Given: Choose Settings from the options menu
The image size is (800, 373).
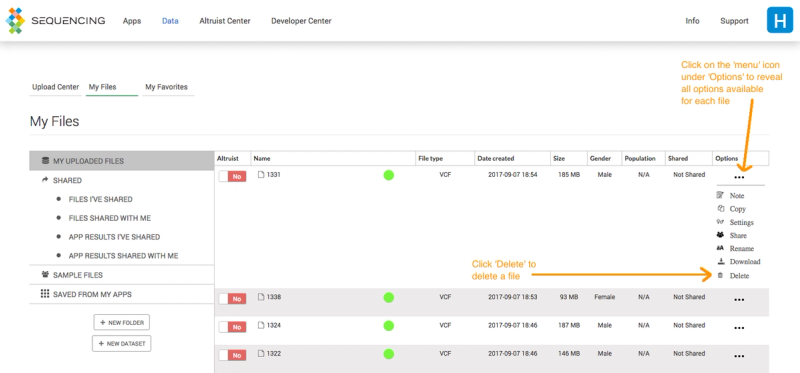Looking at the screenshot, I should [x=741, y=222].
